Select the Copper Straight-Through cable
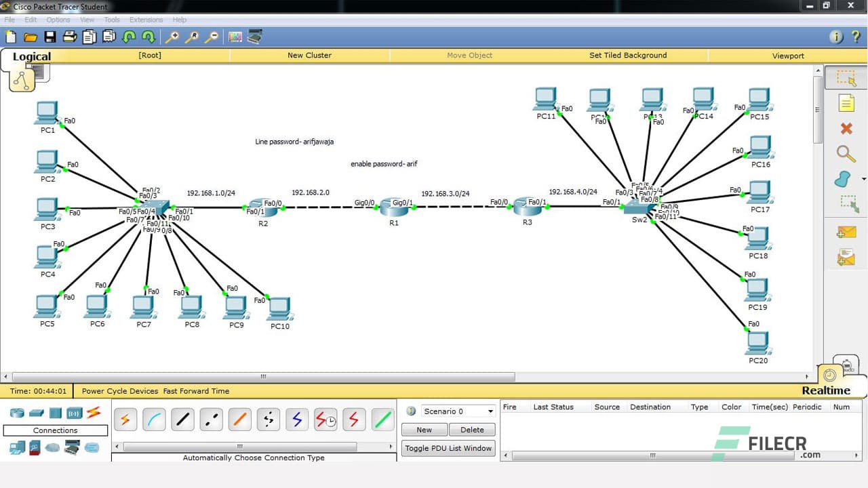 coord(182,420)
